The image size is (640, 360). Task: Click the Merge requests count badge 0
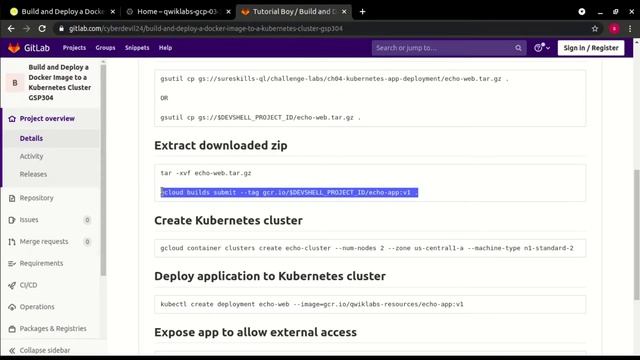tap(87, 242)
